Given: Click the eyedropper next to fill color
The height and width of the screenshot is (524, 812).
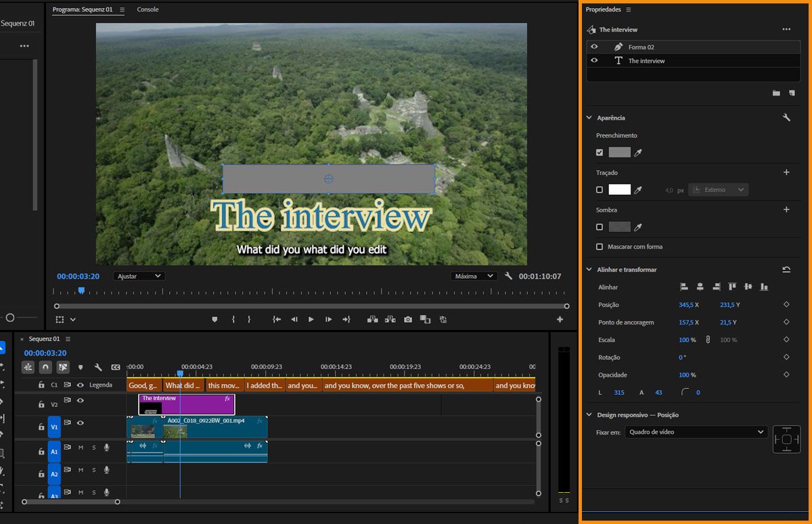Looking at the screenshot, I should (637, 153).
